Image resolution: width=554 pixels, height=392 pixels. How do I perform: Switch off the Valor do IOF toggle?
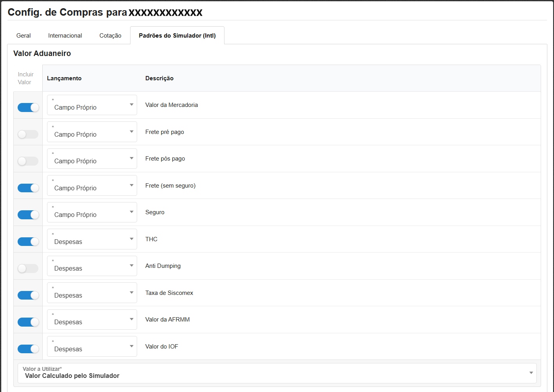coord(28,349)
